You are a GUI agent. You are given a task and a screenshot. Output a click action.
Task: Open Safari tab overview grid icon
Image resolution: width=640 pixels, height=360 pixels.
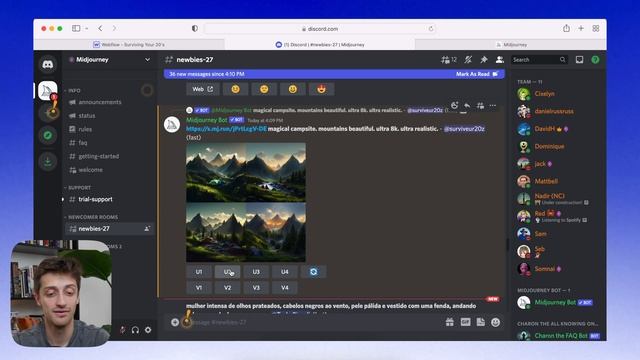(596, 28)
